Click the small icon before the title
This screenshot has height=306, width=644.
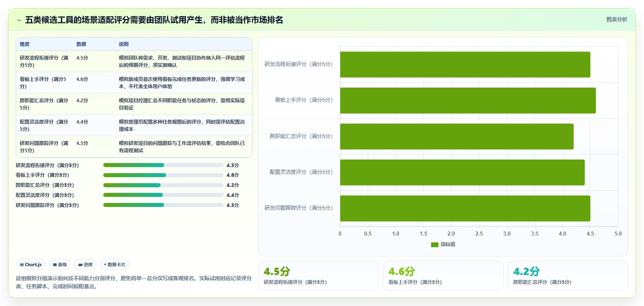point(19,20)
